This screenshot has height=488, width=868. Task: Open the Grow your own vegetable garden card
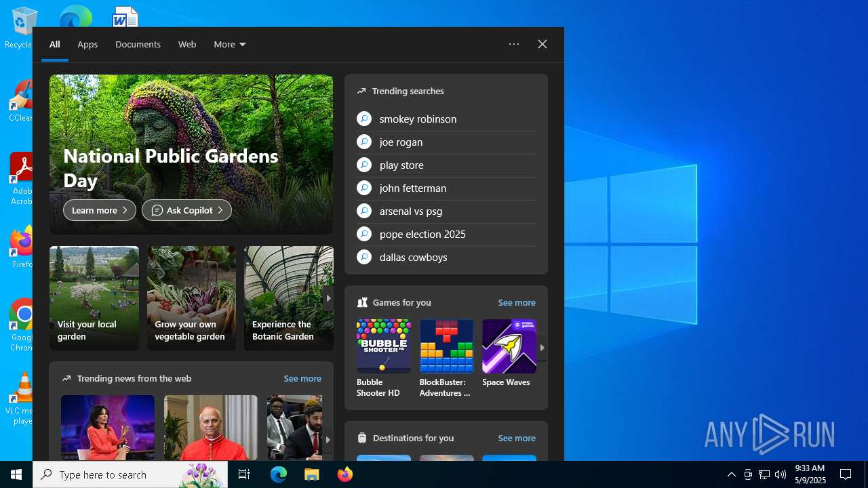(191, 298)
